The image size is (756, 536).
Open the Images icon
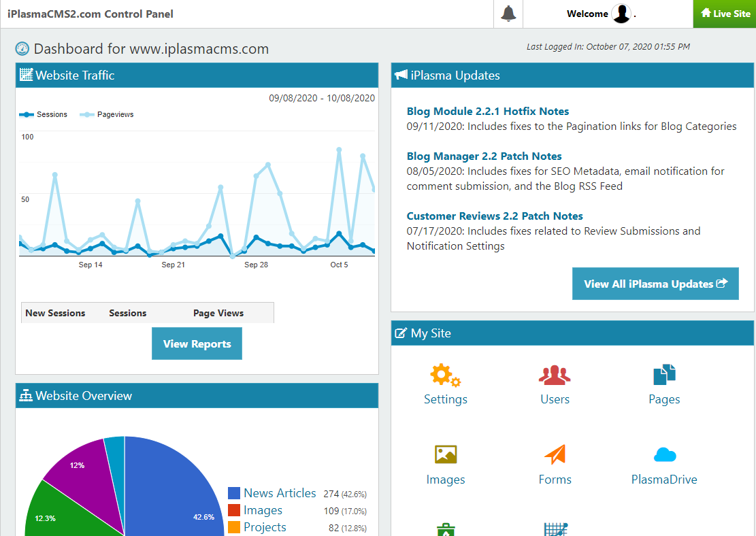coord(446,454)
